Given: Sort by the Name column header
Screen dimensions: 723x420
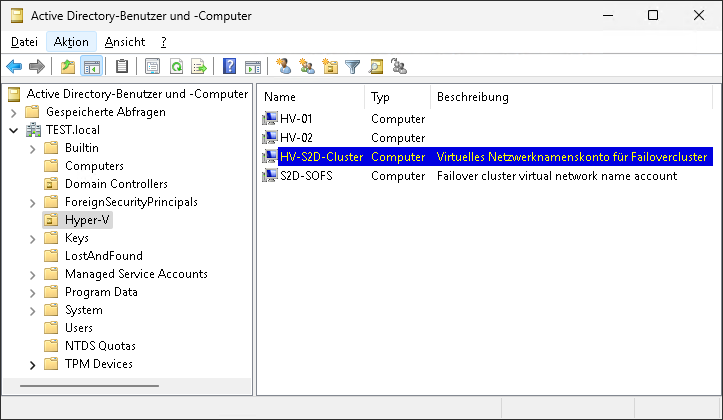Looking at the screenshot, I should tap(311, 97).
